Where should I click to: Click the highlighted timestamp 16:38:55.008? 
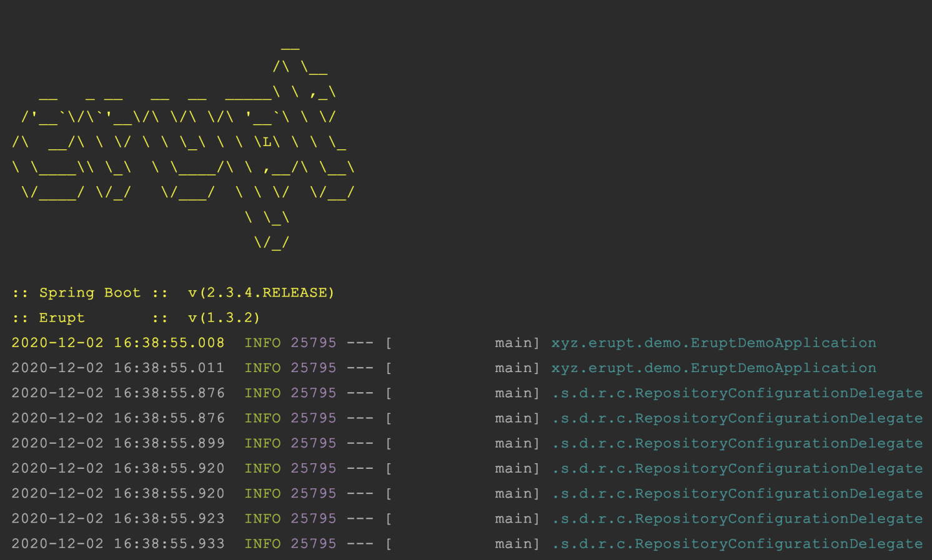[x=169, y=342]
